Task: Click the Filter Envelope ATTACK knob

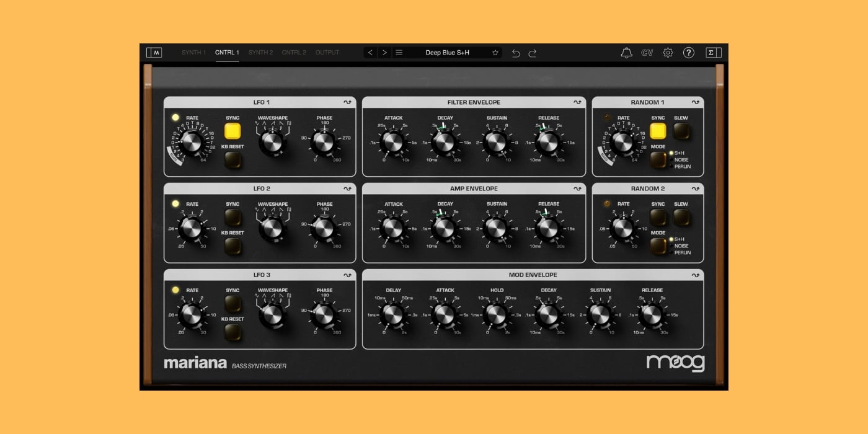Action: click(393, 143)
